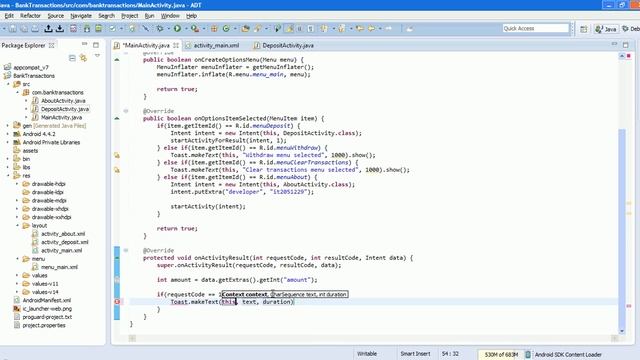Run Android Lint check icon
Screen dimensions: 640x360
coord(112,29)
